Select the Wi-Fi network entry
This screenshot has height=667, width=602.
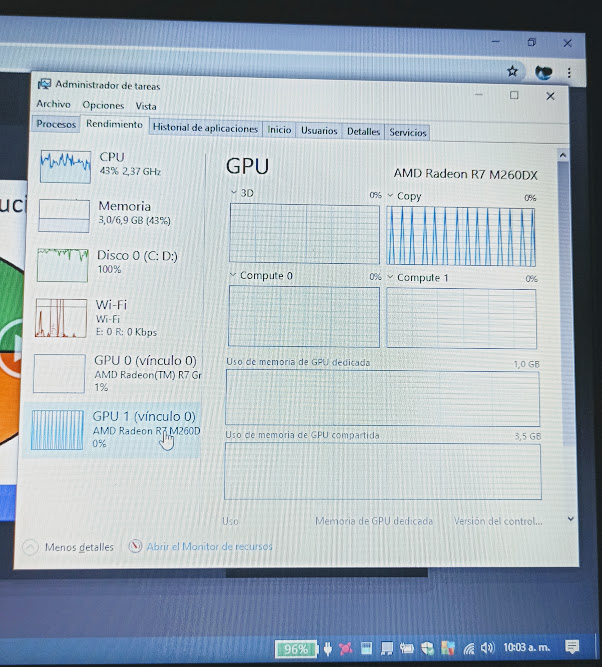tap(115, 318)
